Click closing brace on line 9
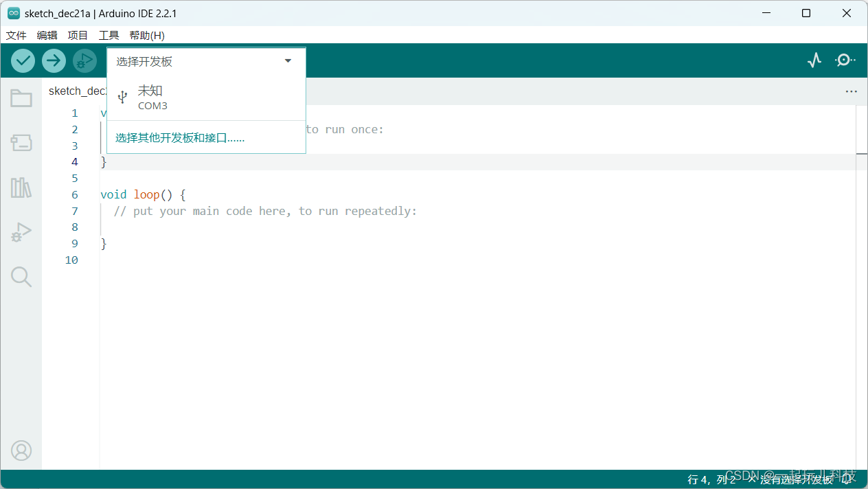 [104, 243]
